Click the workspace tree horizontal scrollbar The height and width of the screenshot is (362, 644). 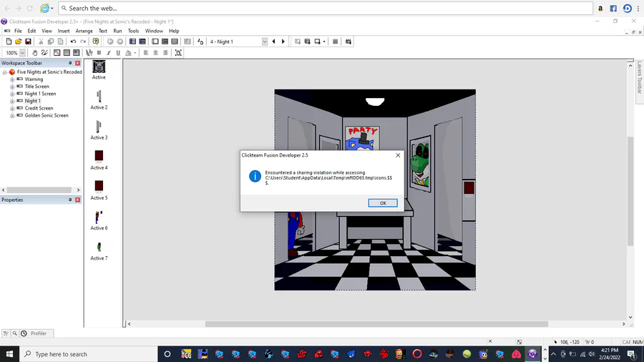pos(39,190)
